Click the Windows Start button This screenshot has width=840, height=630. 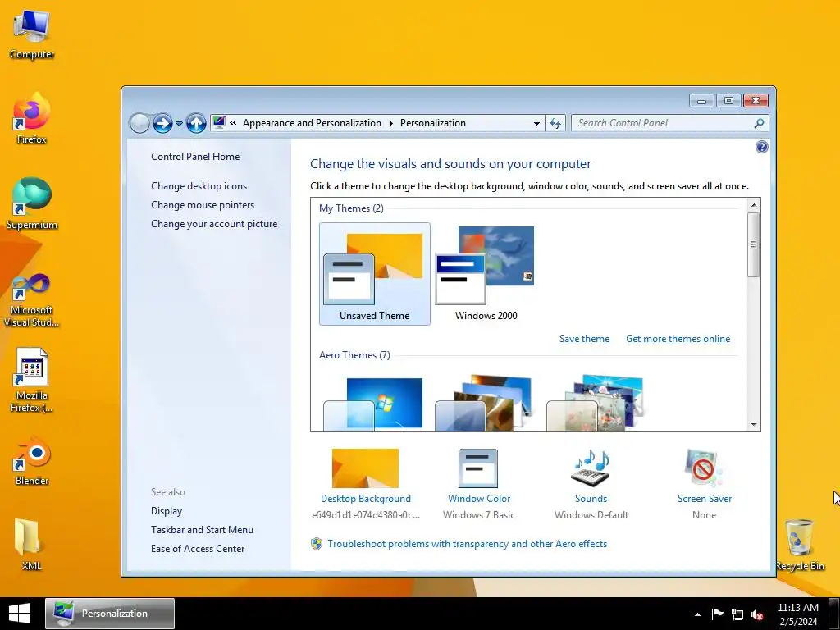pyautogui.click(x=20, y=614)
